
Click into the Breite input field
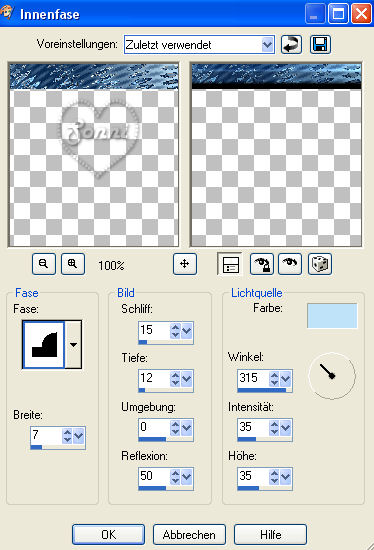coord(46,435)
